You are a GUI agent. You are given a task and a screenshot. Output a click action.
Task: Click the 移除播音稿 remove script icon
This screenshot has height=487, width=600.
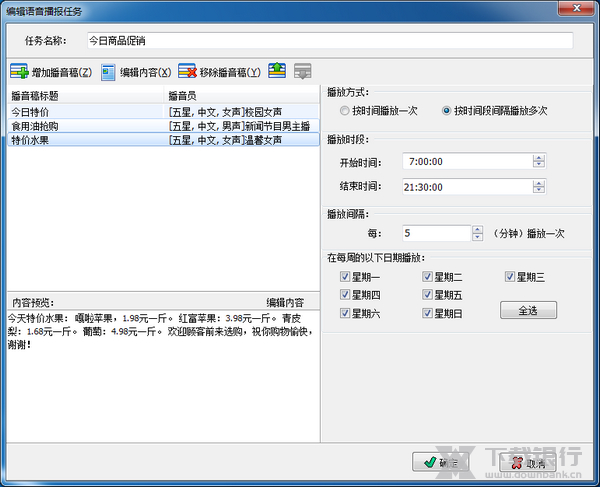[x=187, y=72]
